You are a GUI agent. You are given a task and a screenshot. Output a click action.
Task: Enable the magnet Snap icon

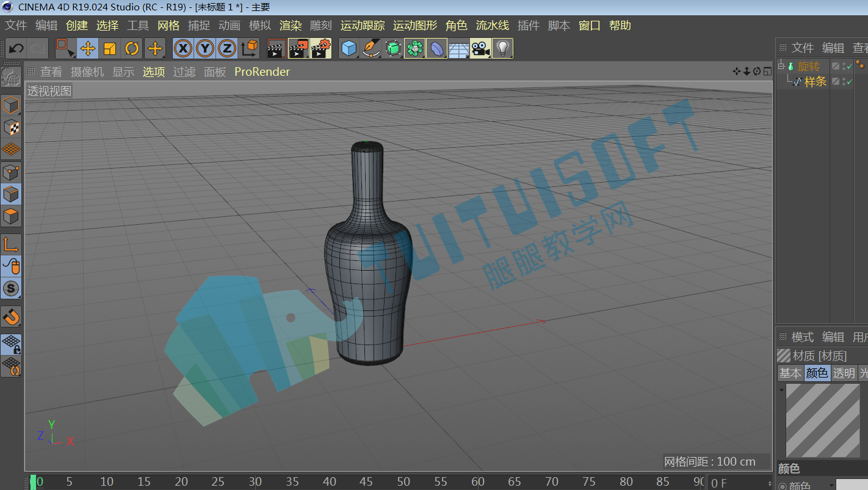(x=12, y=316)
